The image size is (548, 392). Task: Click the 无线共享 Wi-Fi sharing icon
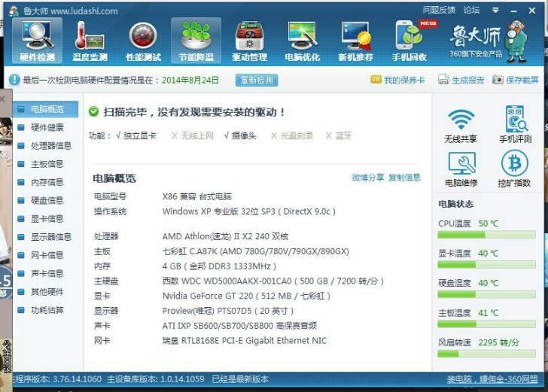coord(461,125)
